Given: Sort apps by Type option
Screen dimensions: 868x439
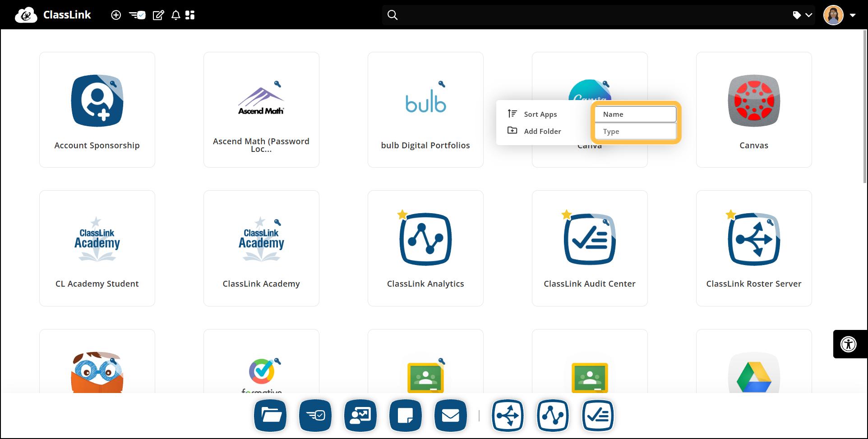Looking at the screenshot, I should tap(635, 131).
